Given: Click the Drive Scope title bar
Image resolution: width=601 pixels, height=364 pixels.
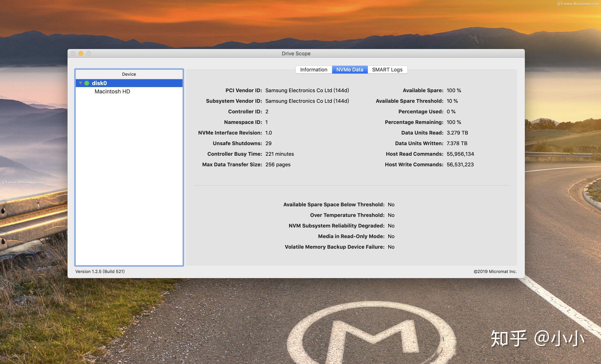Looking at the screenshot, I should [296, 53].
